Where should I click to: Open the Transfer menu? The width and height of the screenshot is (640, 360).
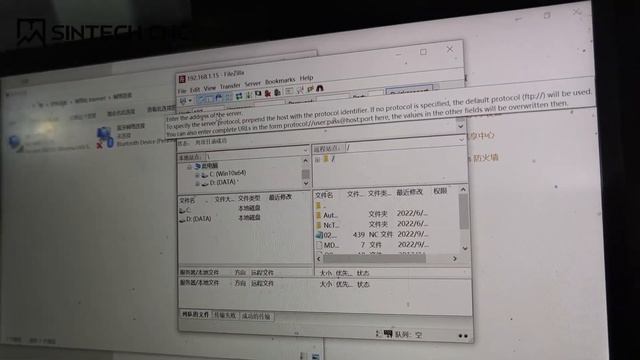[x=230, y=86]
